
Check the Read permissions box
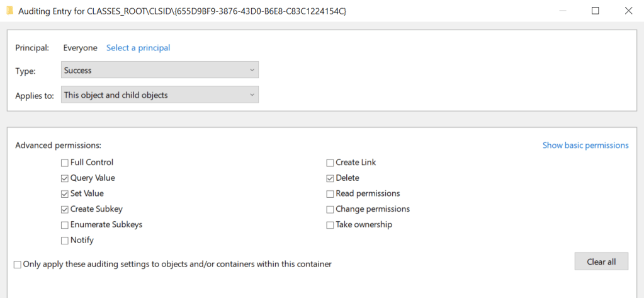330,194
